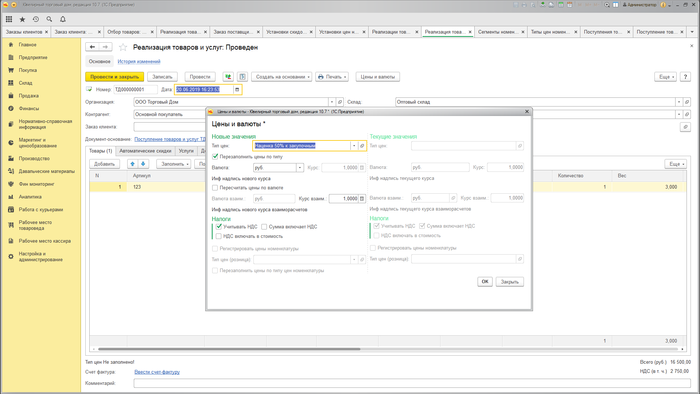Enable Пересчитать цены по валюте checkbox

[215, 188]
